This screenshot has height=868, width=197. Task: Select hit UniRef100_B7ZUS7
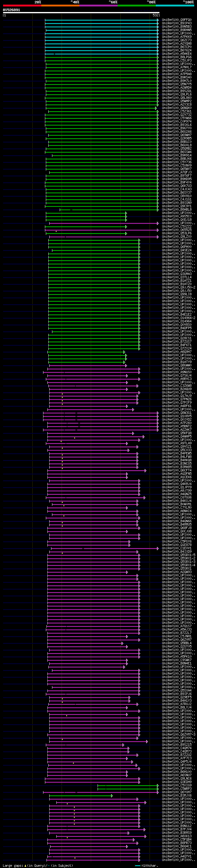pyautogui.click(x=177, y=342)
